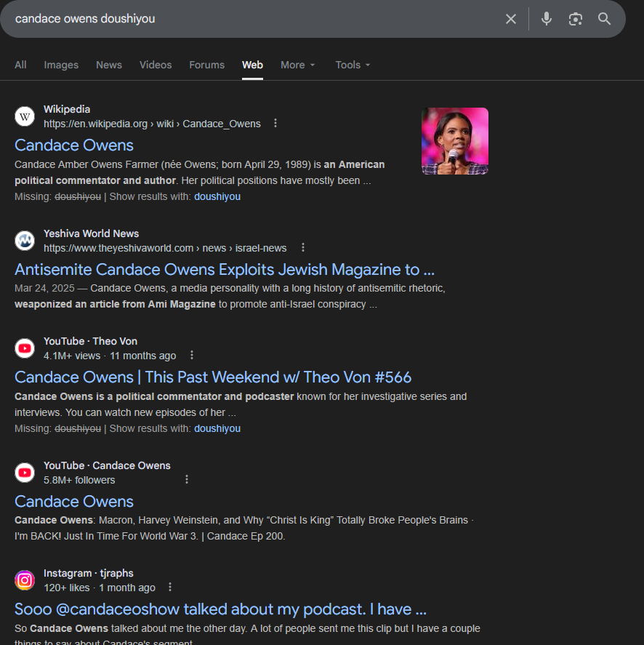
Task: Switch to the Videos tab
Action: tap(156, 65)
